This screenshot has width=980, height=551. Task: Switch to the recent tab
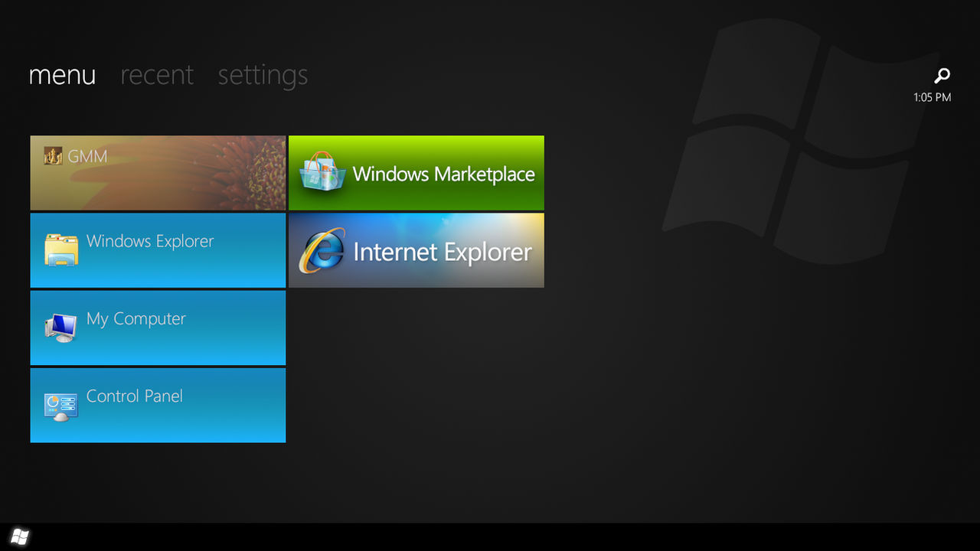[157, 75]
